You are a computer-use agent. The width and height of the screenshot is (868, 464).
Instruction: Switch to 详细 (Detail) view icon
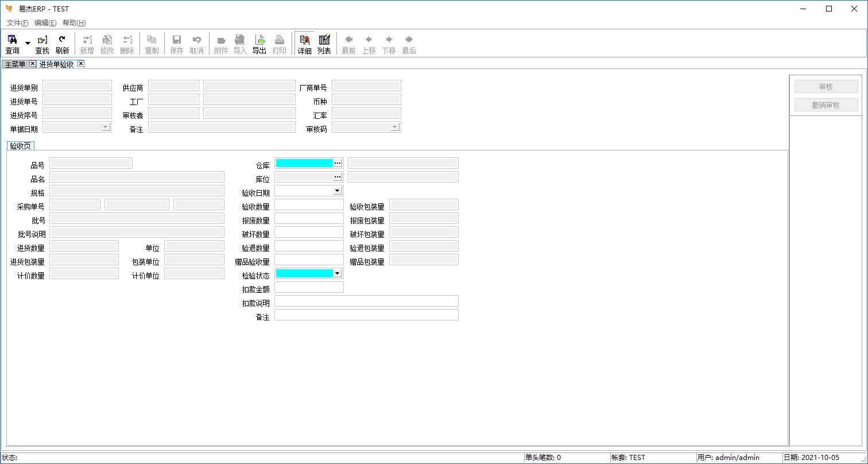point(304,44)
